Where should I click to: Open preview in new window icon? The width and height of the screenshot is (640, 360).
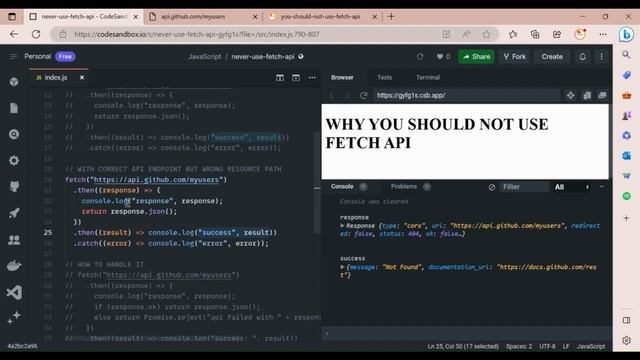(602, 96)
